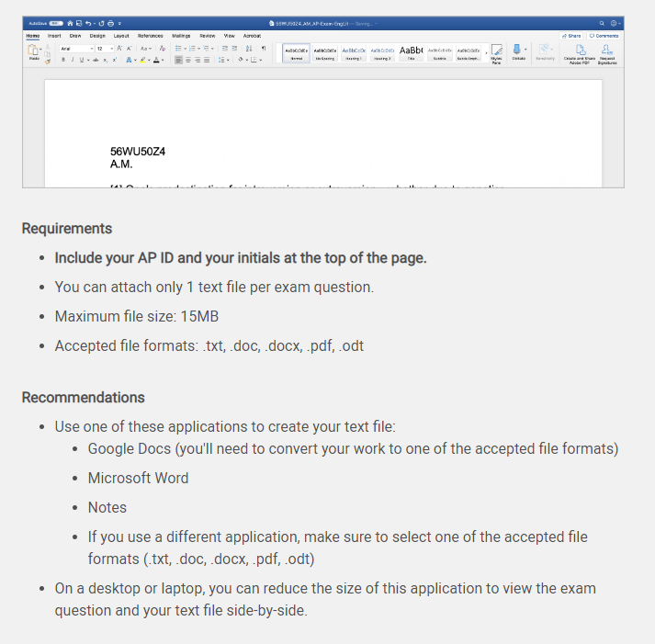Click the Share button
The width and height of the screenshot is (655, 644).
click(x=571, y=36)
